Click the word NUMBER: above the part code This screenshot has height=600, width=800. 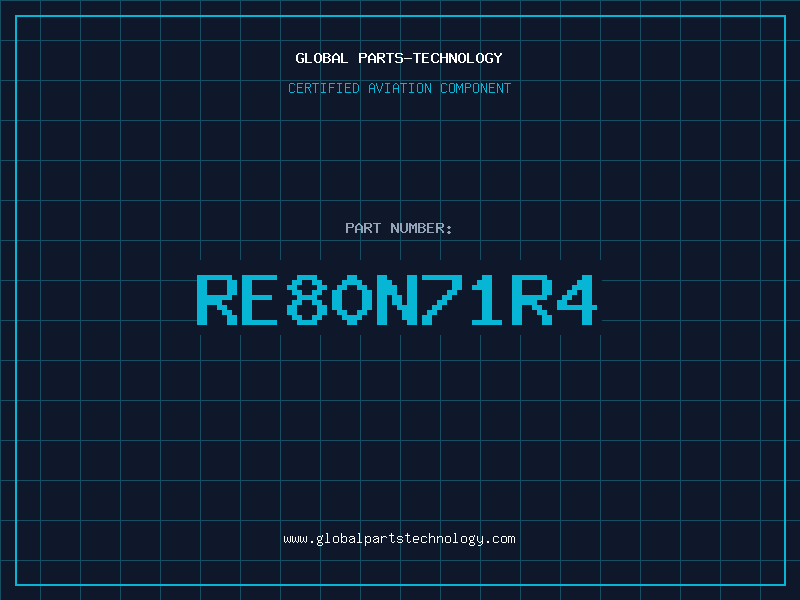click(x=422, y=228)
